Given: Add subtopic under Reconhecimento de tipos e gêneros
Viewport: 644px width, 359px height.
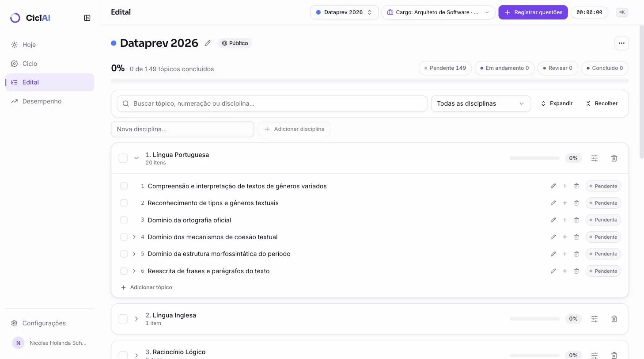Looking at the screenshot, I should (x=564, y=203).
